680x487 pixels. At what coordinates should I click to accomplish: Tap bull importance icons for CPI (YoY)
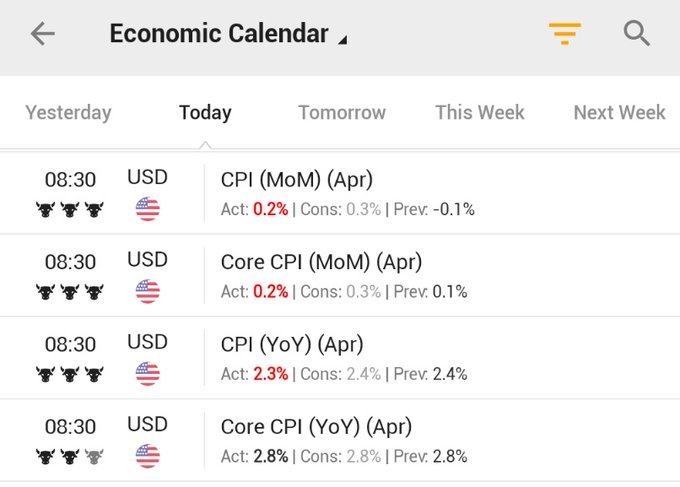pyautogui.click(x=70, y=374)
